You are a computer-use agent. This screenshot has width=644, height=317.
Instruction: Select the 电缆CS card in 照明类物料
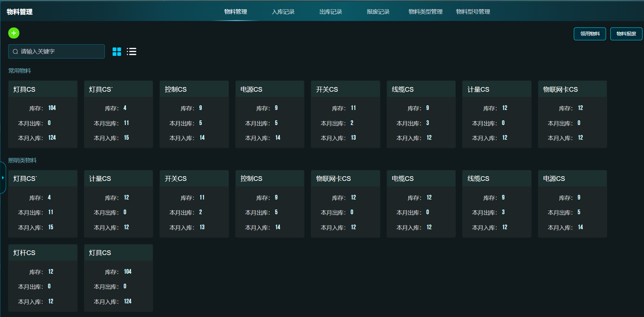tap(421, 203)
